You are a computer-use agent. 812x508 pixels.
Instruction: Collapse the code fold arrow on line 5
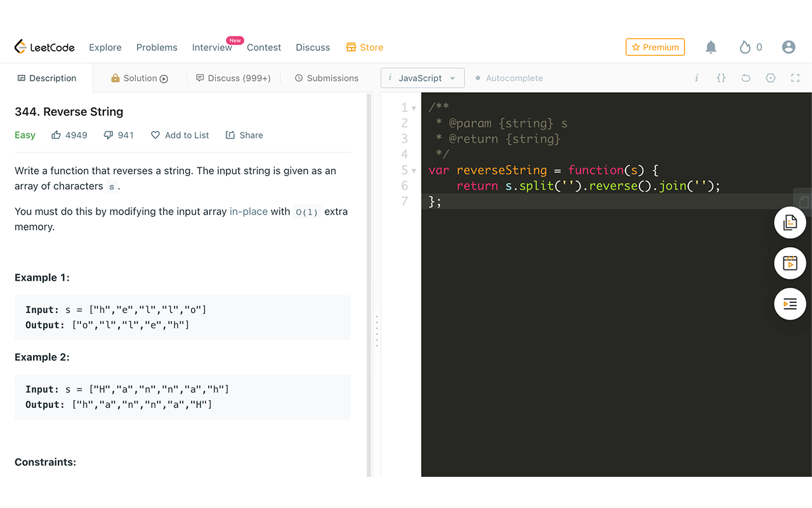[x=415, y=170]
